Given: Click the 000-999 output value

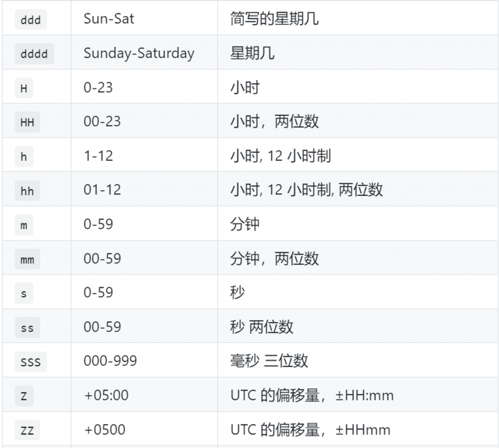Looking at the screenshot, I should tap(110, 361).
